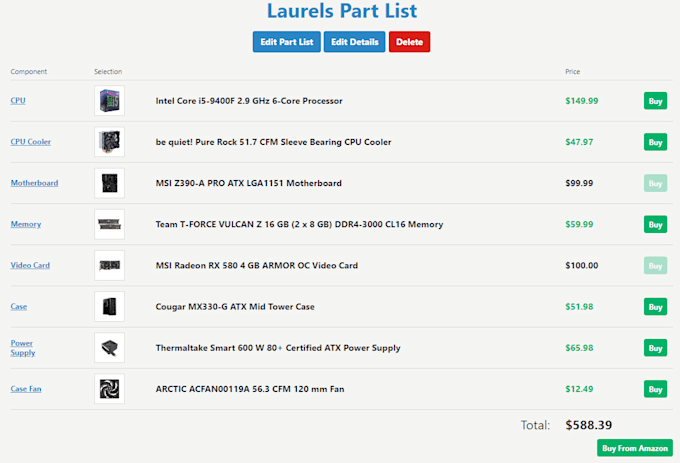This screenshot has width=680, height=463.
Task: Click the Thermaltake Smart power supply thumbnail
Action: coord(109,348)
